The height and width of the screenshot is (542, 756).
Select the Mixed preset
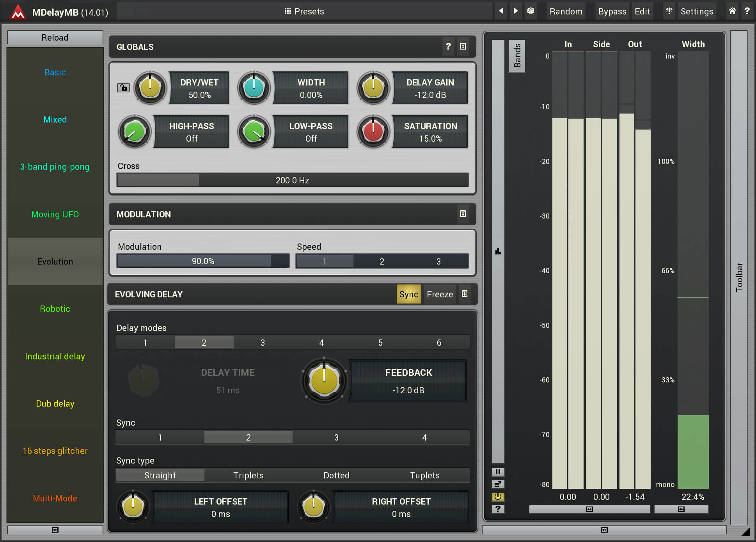point(55,119)
